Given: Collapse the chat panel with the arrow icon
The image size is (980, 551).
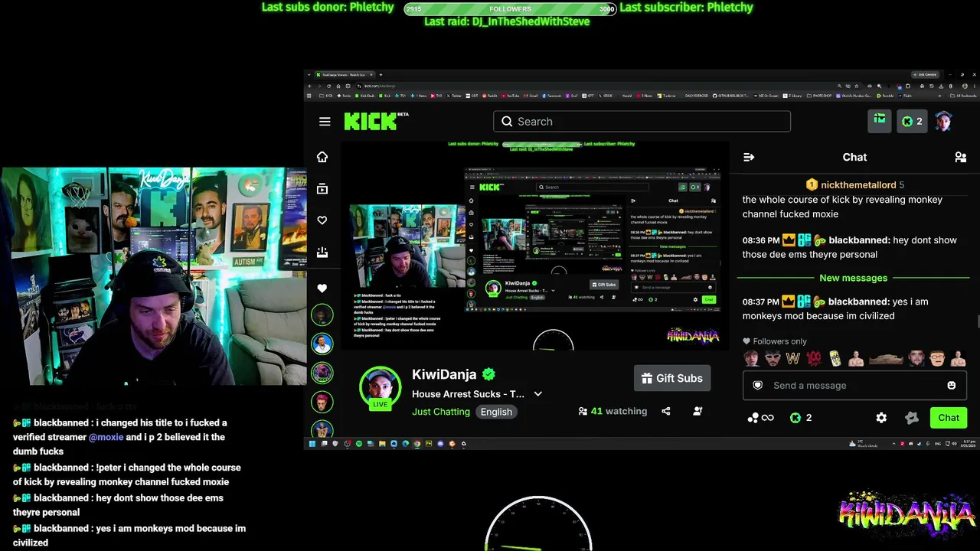Looking at the screenshot, I should click(x=749, y=157).
